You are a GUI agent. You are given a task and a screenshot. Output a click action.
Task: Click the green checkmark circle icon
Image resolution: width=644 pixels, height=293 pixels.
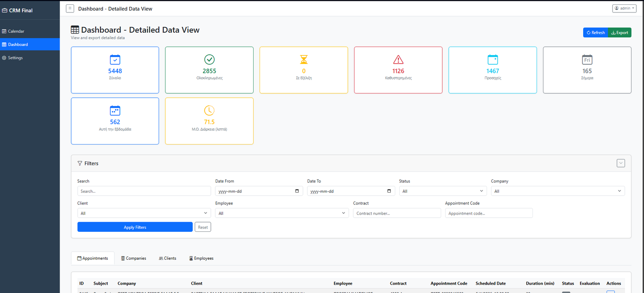(209, 60)
